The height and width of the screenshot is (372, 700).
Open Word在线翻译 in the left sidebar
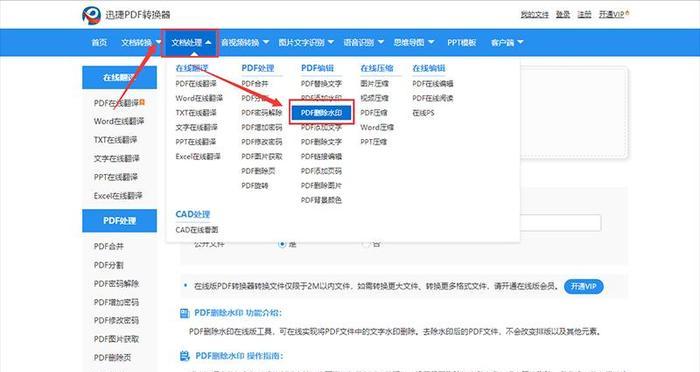point(119,121)
